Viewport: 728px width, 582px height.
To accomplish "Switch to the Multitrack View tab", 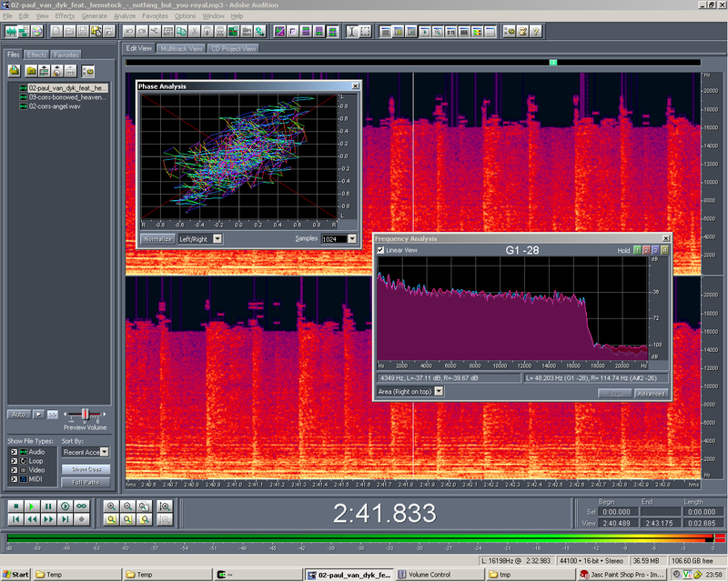I will click(181, 49).
